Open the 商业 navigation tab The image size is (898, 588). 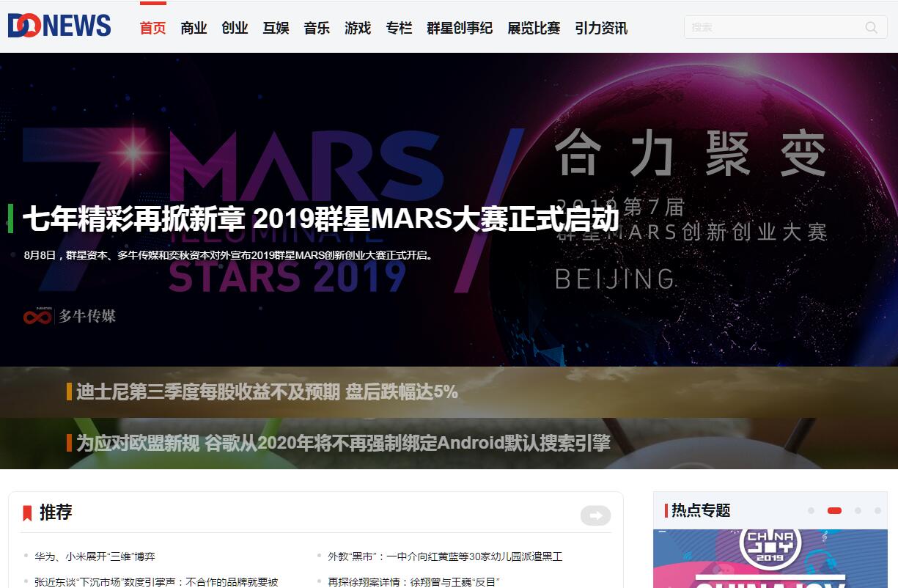pyautogui.click(x=194, y=28)
